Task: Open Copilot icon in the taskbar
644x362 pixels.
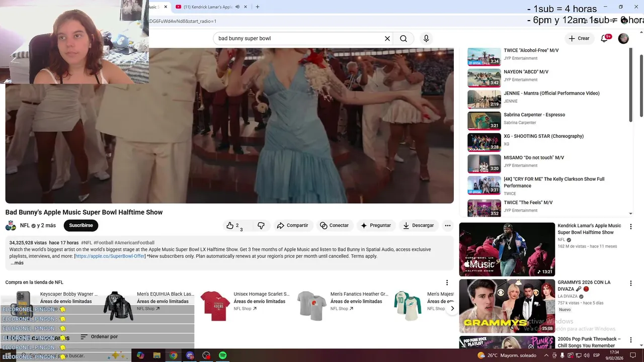Action: coord(140,355)
